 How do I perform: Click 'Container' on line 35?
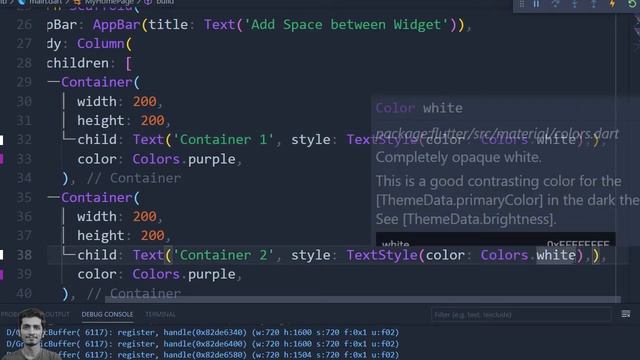(96, 198)
